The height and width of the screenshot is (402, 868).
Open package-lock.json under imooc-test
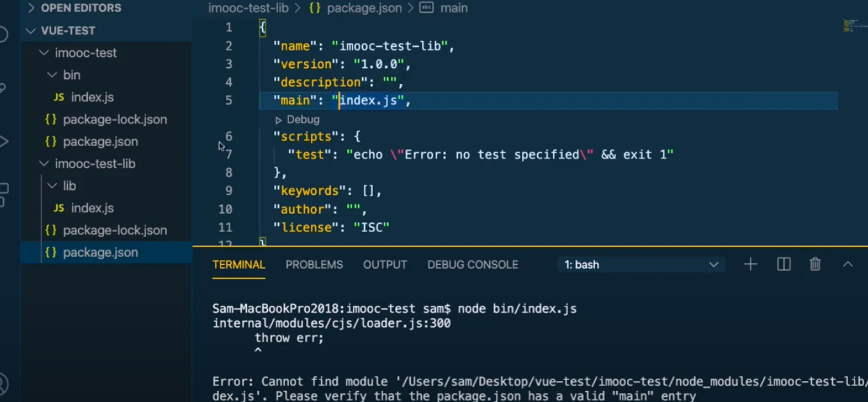[x=115, y=119]
